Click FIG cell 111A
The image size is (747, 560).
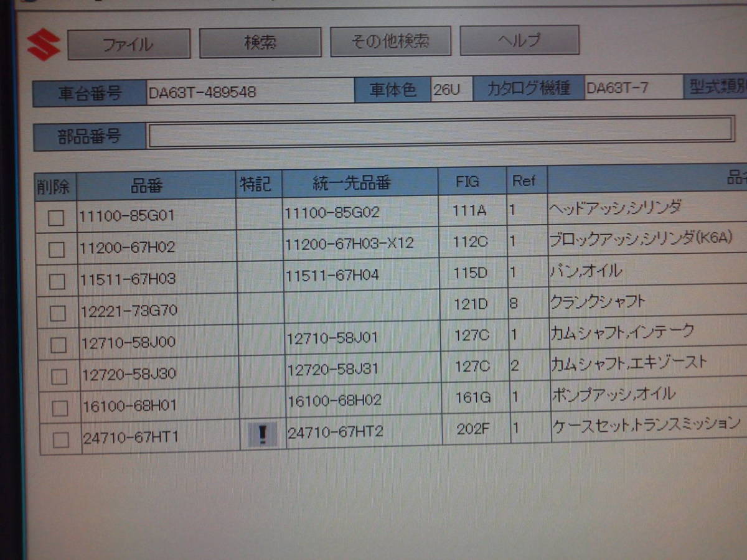[470, 210]
